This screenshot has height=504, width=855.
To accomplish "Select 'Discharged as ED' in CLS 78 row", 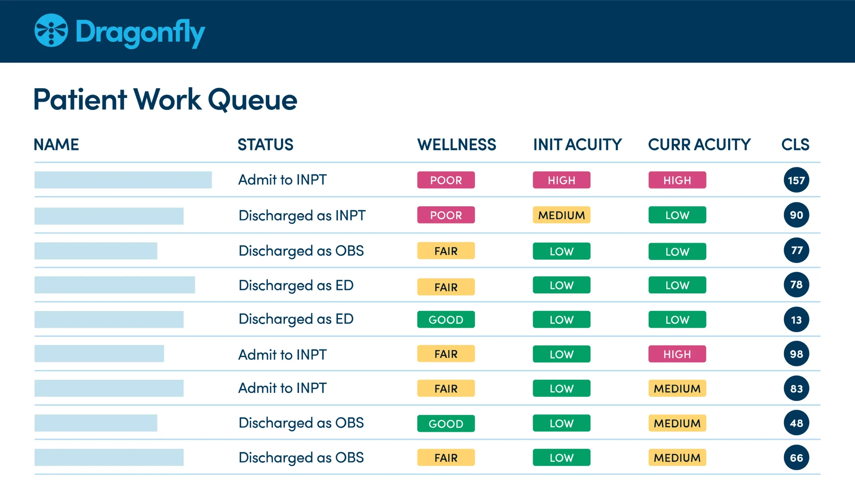I will click(296, 286).
